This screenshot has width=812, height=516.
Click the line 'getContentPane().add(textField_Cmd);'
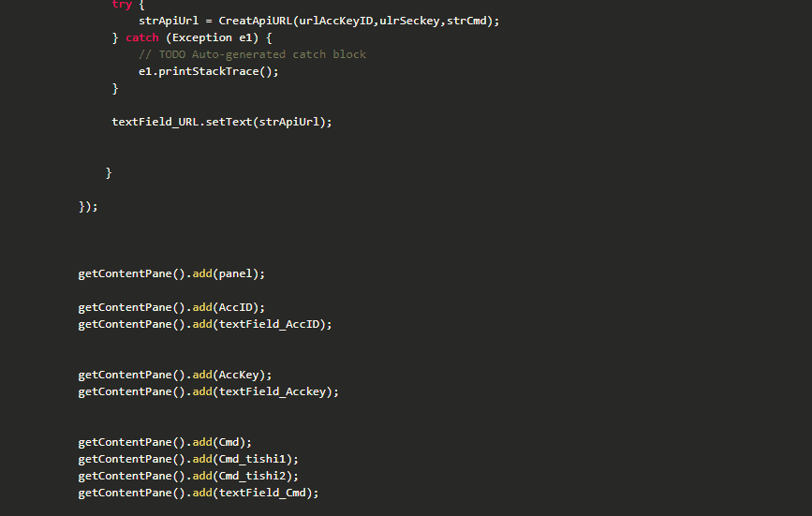pyautogui.click(x=199, y=494)
